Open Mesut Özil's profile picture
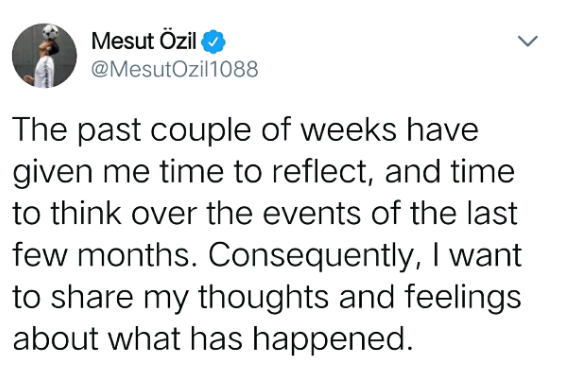Viewport: 574px width, 383px height. pyautogui.click(x=44, y=56)
